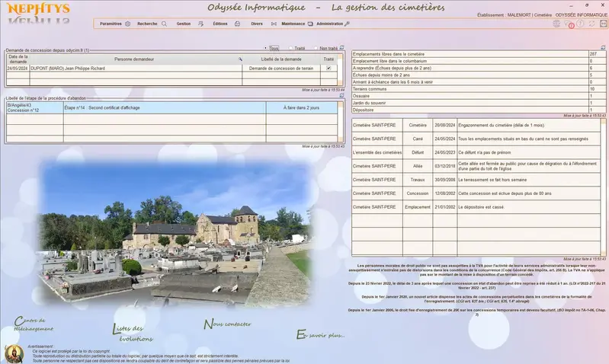This screenshot has width=609, height=364.
Task: Refresh the abandonment procedure table
Action: tap(341, 97)
